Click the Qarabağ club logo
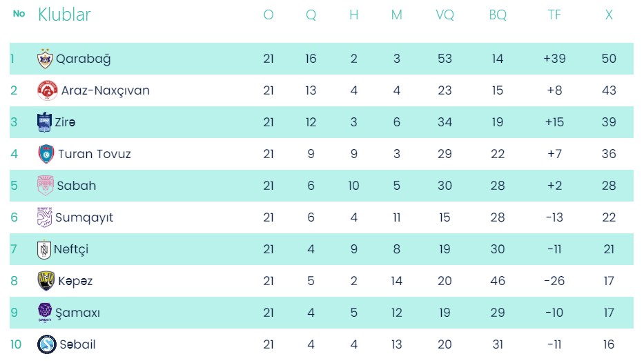The image size is (644, 361). tap(45, 59)
